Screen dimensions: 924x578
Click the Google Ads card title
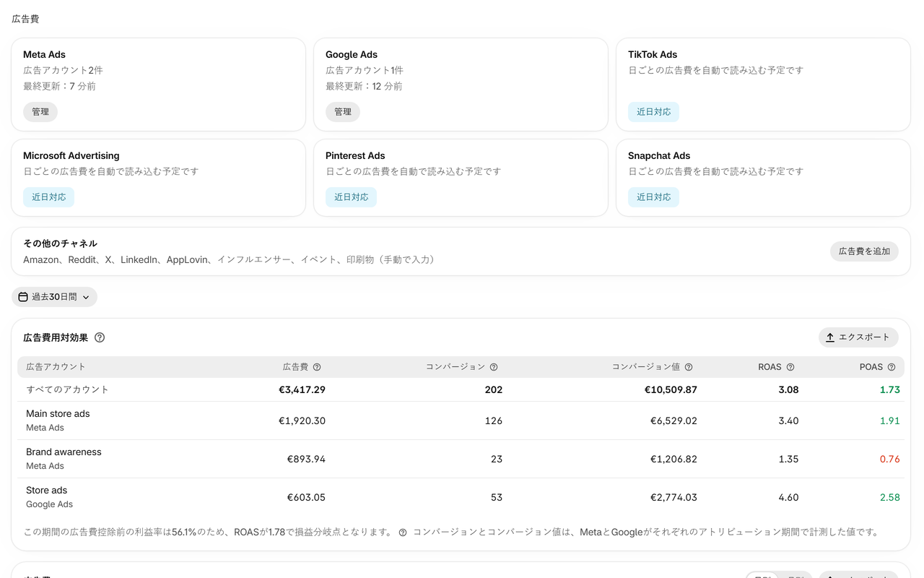click(352, 54)
